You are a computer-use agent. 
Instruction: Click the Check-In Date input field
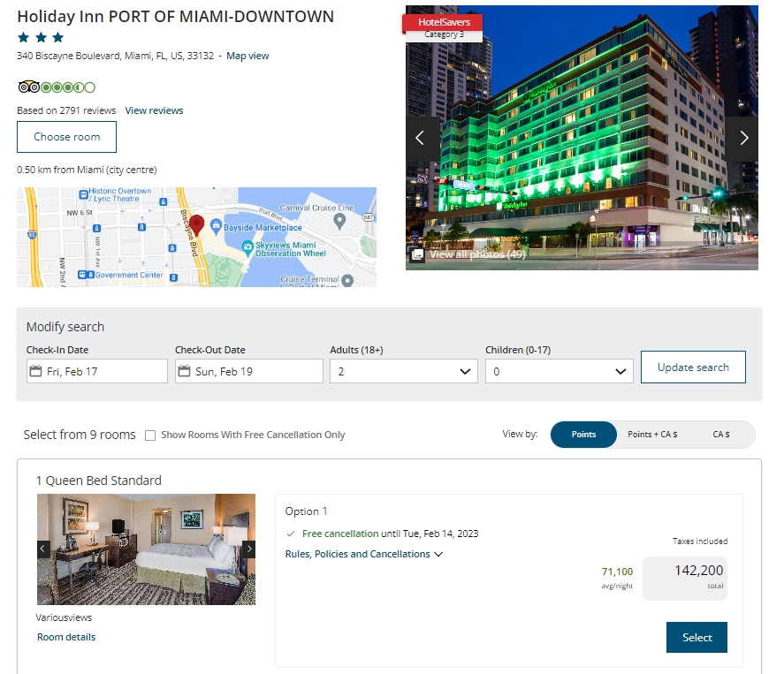pyautogui.click(x=97, y=370)
